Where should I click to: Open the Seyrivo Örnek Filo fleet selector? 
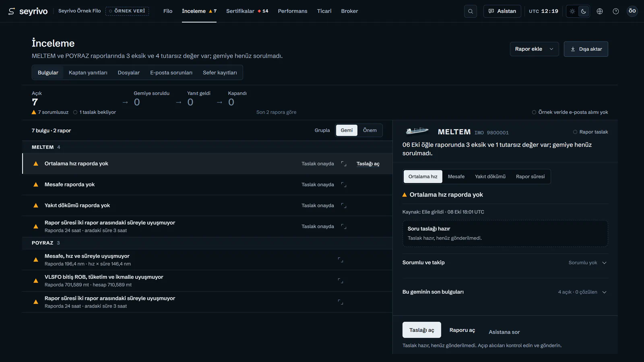80,11
